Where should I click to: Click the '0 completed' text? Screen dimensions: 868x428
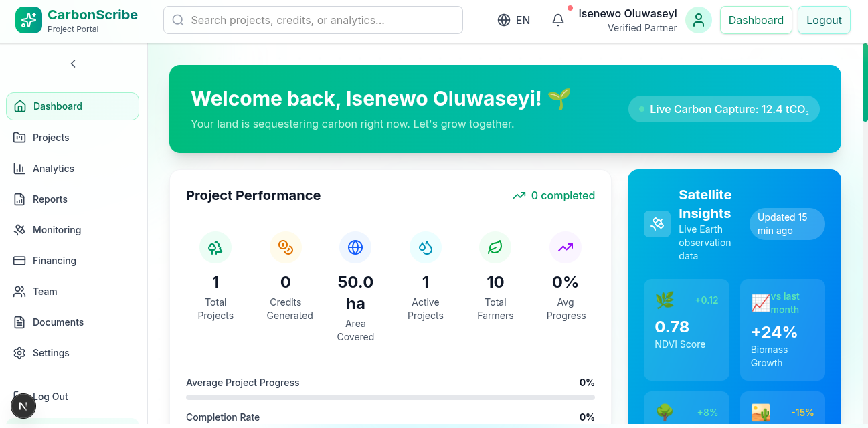pos(563,196)
